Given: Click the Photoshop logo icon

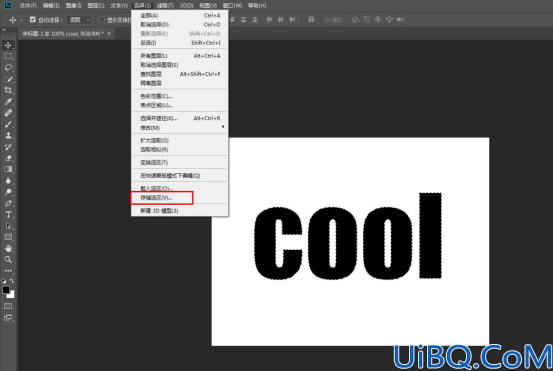Looking at the screenshot, I should click(7, 5).
